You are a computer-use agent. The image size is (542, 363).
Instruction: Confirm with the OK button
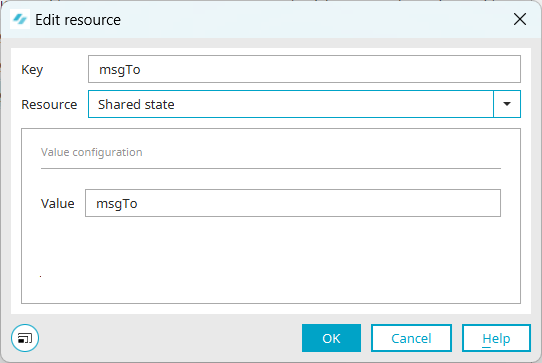(331, 338)
